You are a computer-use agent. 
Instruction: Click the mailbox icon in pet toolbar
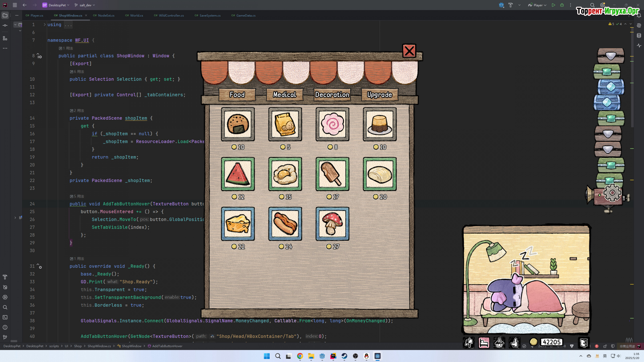pyautogui.click(x=469, y=343)
